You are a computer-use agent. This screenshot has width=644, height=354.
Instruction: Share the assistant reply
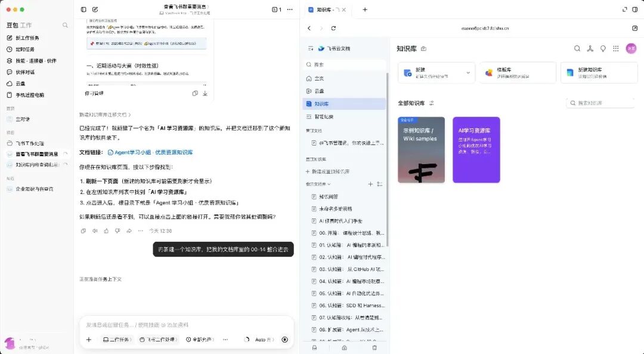129,231
